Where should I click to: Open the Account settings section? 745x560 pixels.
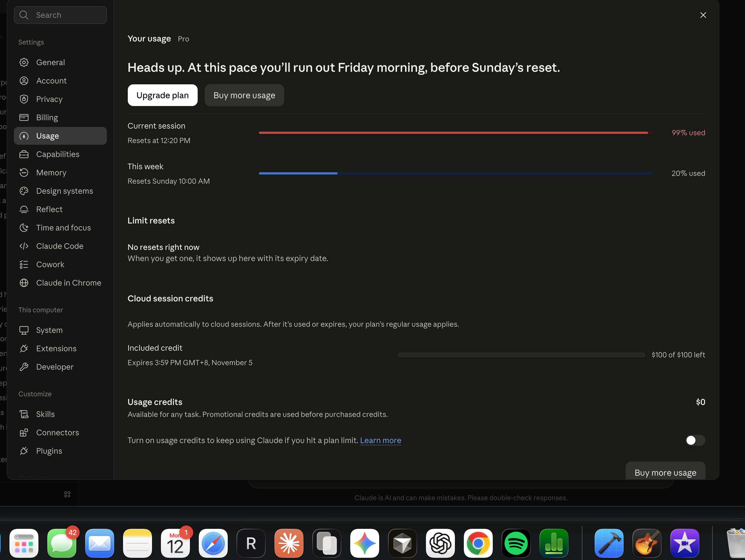click(60, 81)
